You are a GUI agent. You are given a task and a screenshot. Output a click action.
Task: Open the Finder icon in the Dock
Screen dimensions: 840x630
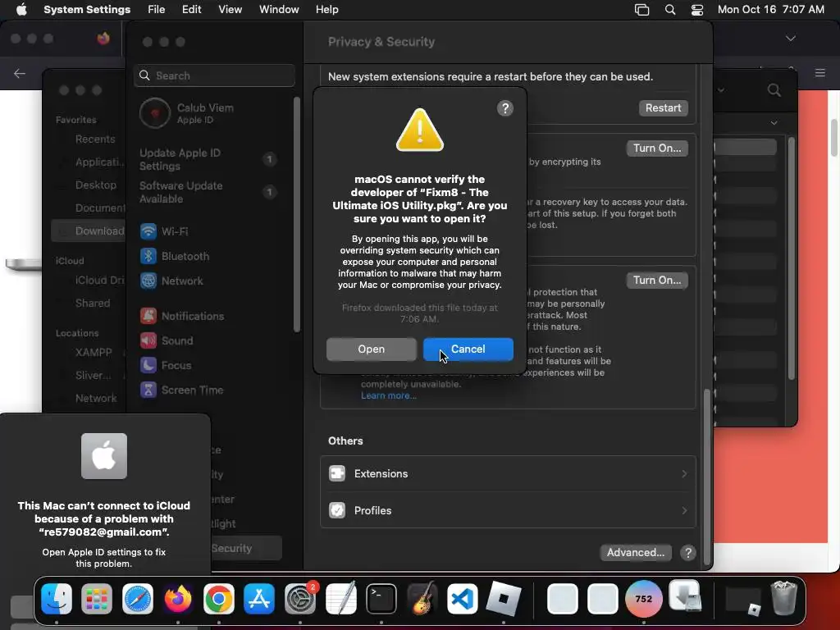pos(57,599)
